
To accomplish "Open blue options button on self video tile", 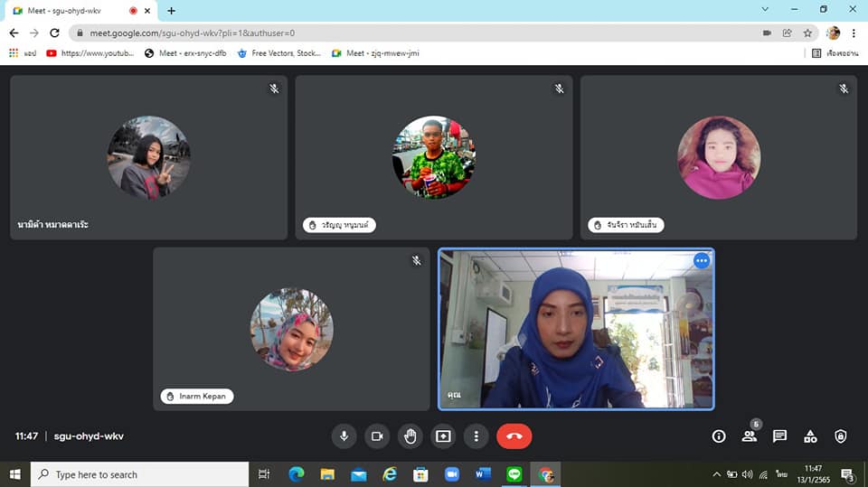I will tap(701, 260).
